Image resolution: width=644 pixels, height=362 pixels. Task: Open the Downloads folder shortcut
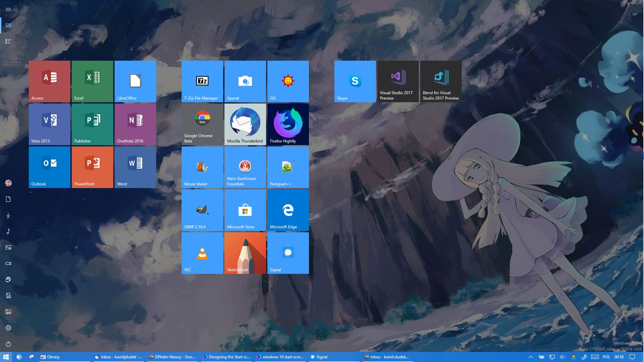tap(8, 215)
